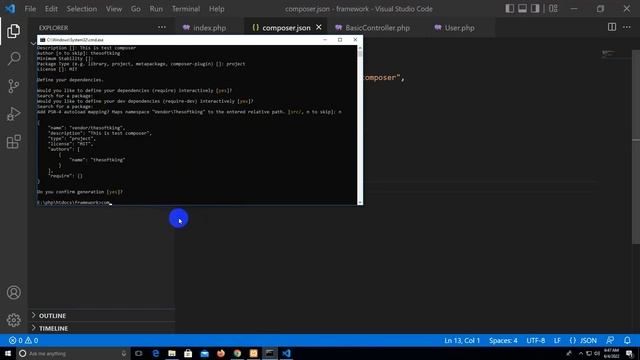Open the Accounts menu icon
This screenshot has width=640, height=360.
coord(13,292)
